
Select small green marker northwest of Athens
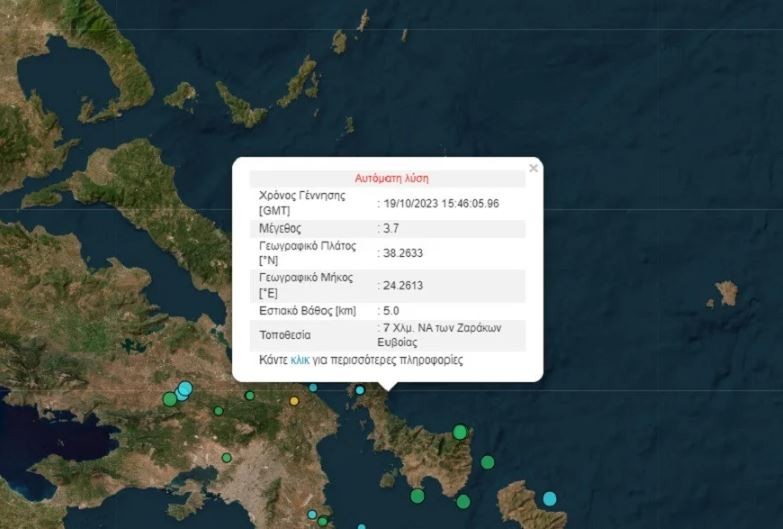tap(227, 458)
